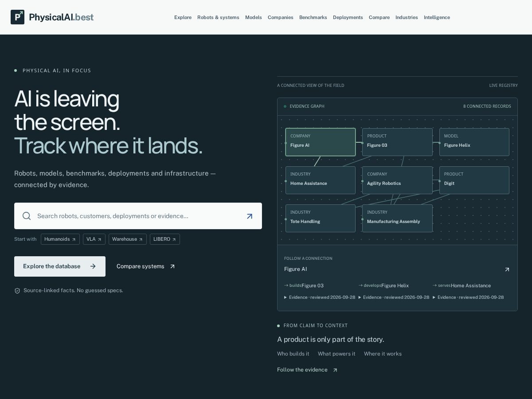Focus the search robots, customers input field
This screenshot has height=399, width=532.
pos(138,216)
